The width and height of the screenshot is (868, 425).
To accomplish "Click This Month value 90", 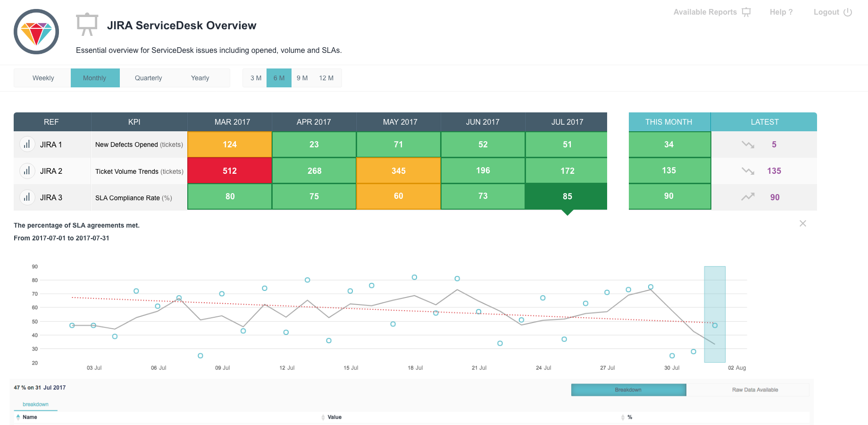I will (669, 196).
